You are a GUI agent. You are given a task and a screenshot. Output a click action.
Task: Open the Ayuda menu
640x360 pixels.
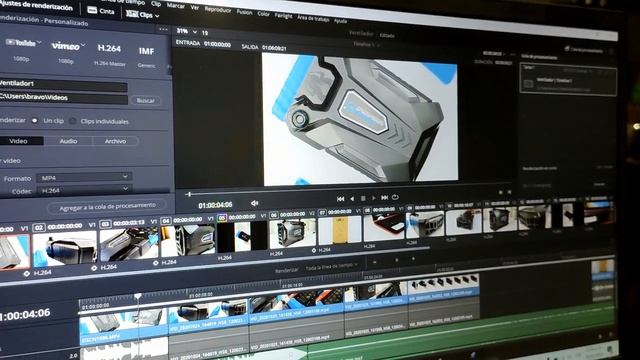[x=340, y=20]
